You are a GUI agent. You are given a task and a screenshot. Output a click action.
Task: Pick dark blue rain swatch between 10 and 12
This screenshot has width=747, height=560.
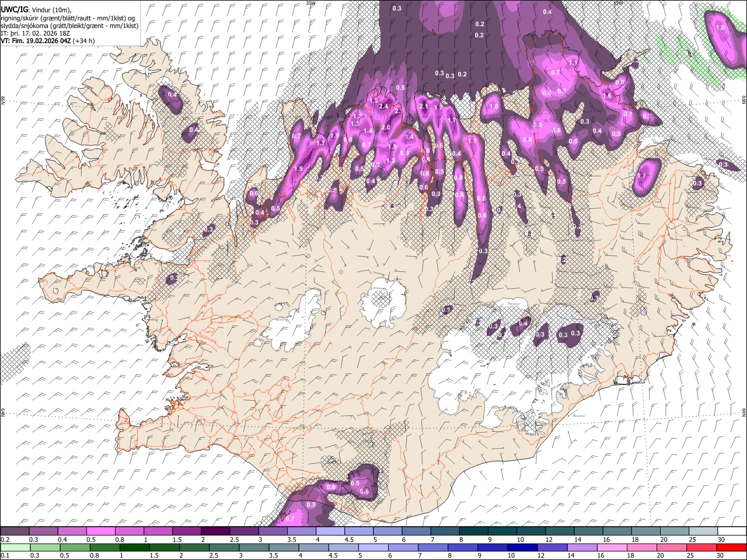(x=522, y=547)
